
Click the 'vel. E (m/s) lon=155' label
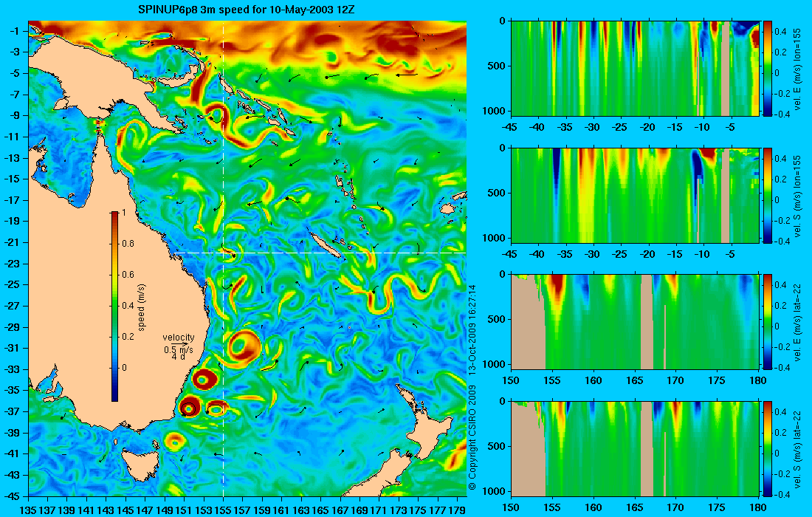click(x=798, y=69)
